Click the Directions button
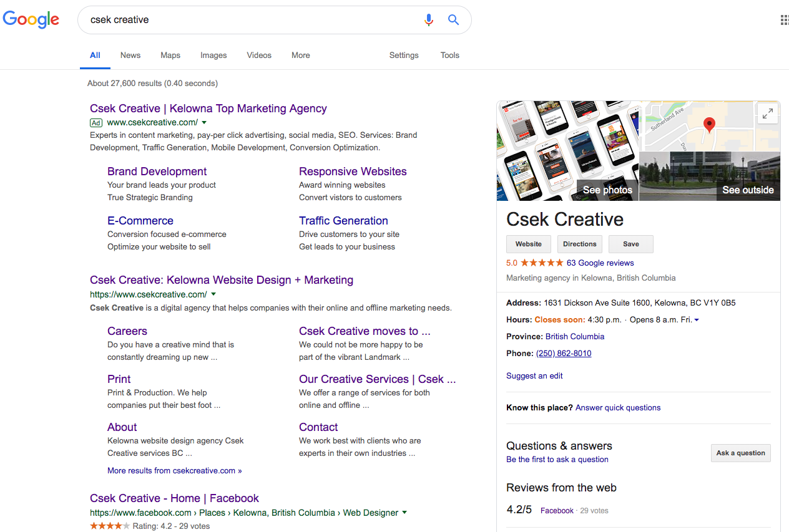Screen dimensions: 789x532 580,244
